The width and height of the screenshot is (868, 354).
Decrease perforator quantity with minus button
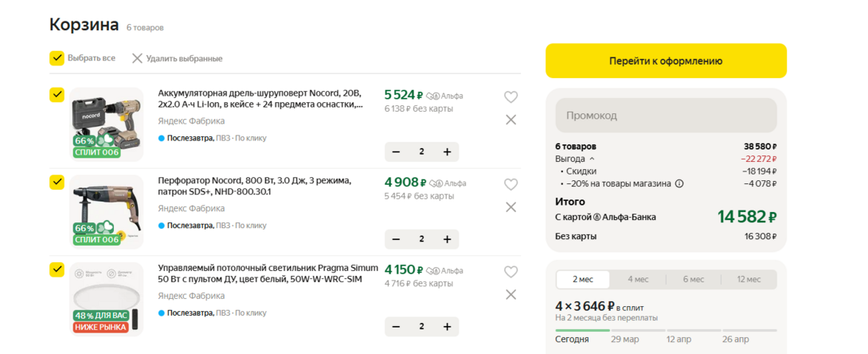click(x=397, y=239)
